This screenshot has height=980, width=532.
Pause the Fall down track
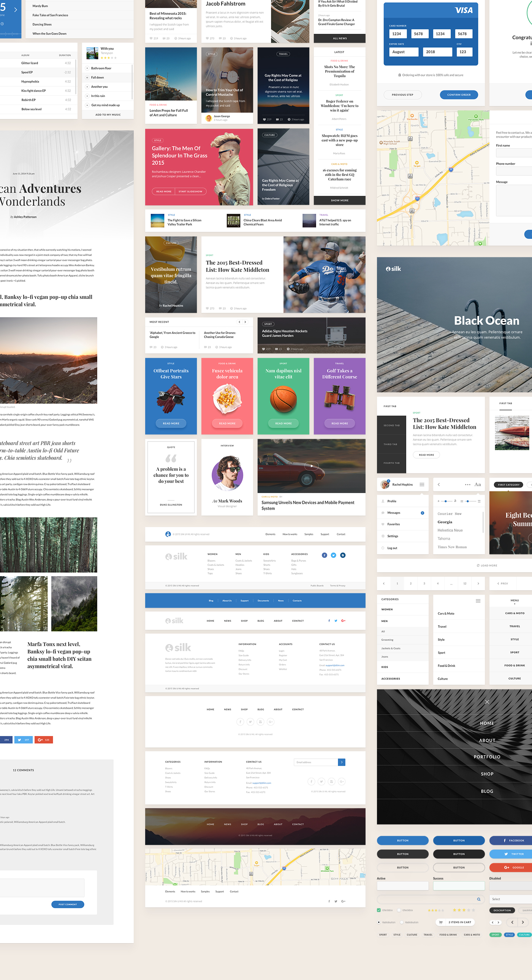pos(87,77)
